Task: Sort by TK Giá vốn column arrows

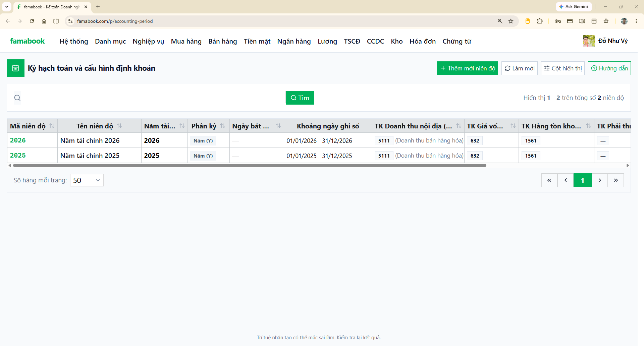Action: [513, 126]
